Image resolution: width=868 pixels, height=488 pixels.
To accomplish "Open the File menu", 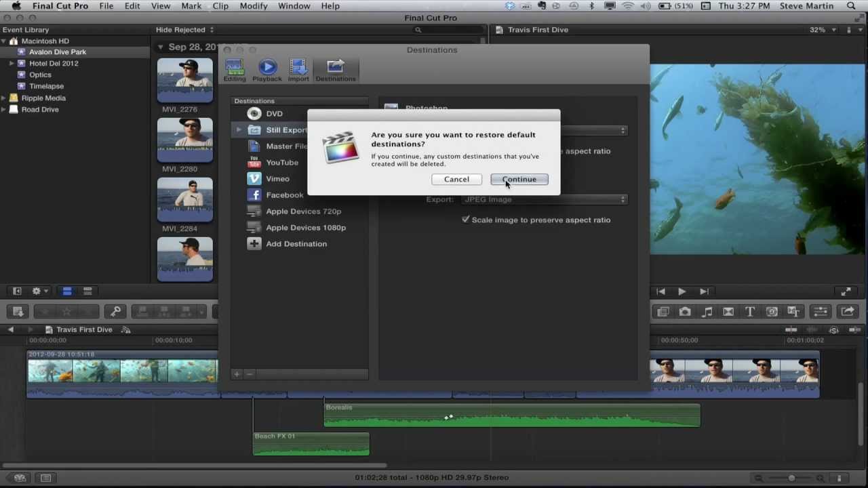I will pos(106,6).
